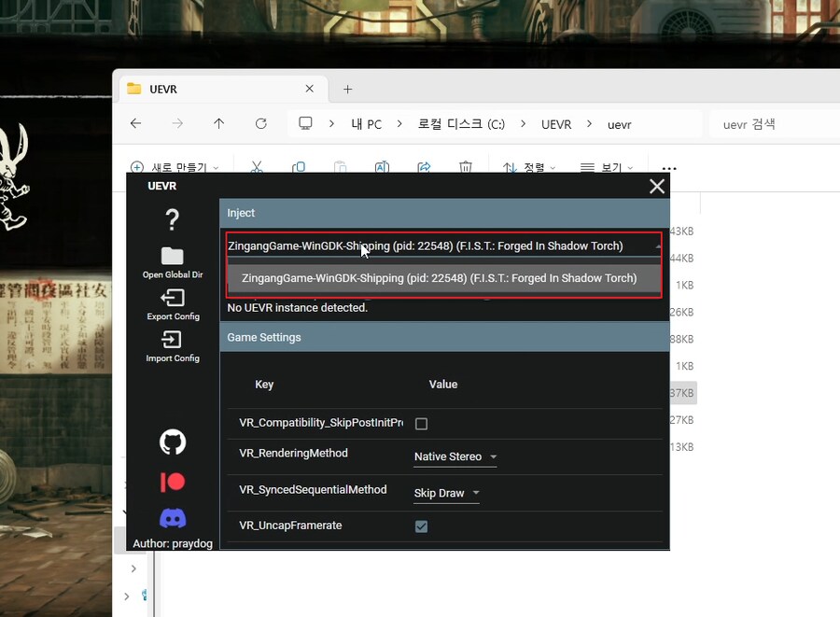Image resolution: width=840 pixels, height=617 pixels.
Task: Collapse the process selection combo box
Action: click(658, 246)
